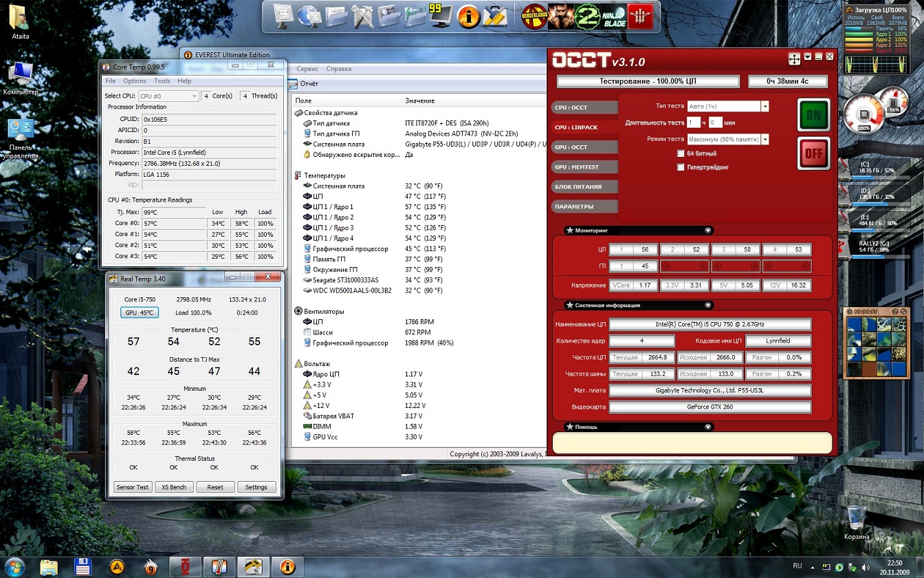924x578 pixels.
Task: Click the OCCT move-window arrows icon
Action: (x=794, y=59)
